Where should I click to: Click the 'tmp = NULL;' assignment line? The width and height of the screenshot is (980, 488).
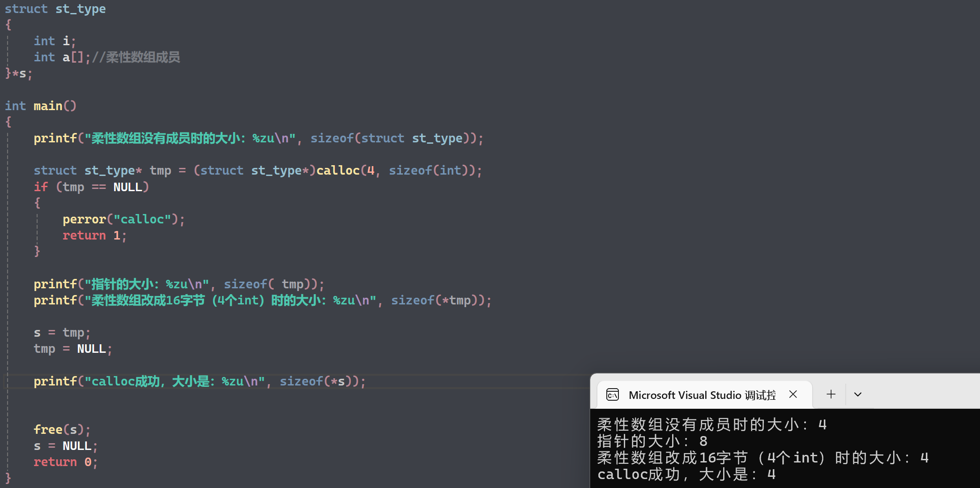point(72,349)
